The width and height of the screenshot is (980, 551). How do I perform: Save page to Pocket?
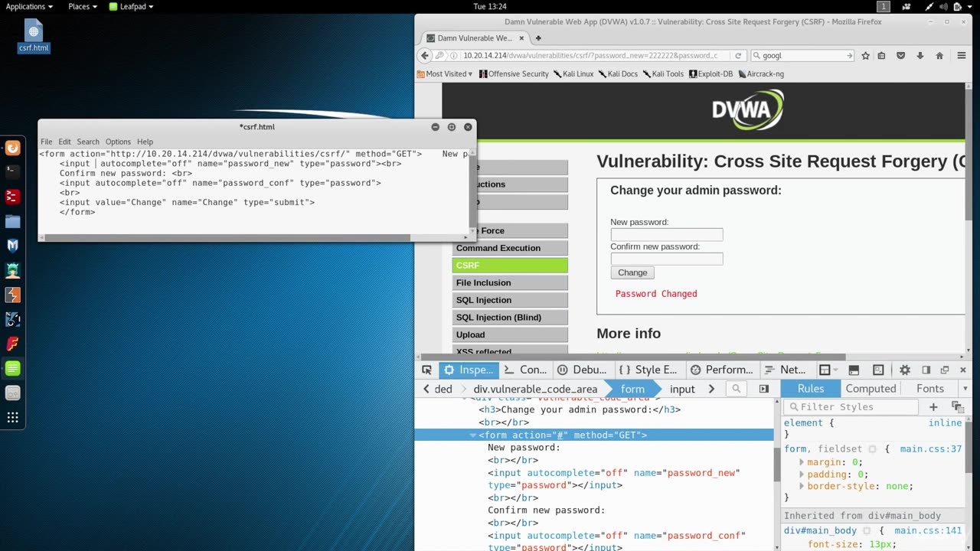(900, 56)
